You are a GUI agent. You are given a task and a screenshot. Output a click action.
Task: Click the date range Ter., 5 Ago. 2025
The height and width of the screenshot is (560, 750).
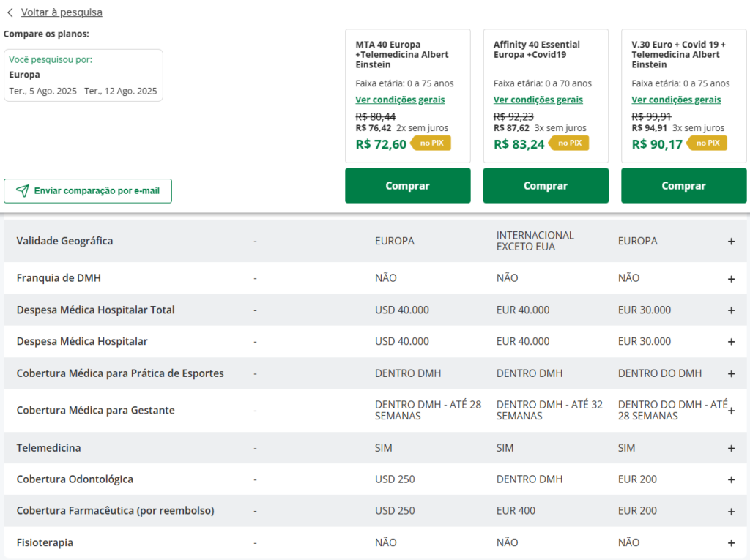click(83, 91)
